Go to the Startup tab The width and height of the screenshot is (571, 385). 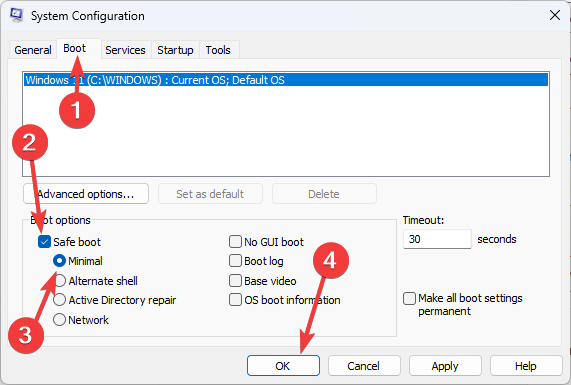coord(175,50)
